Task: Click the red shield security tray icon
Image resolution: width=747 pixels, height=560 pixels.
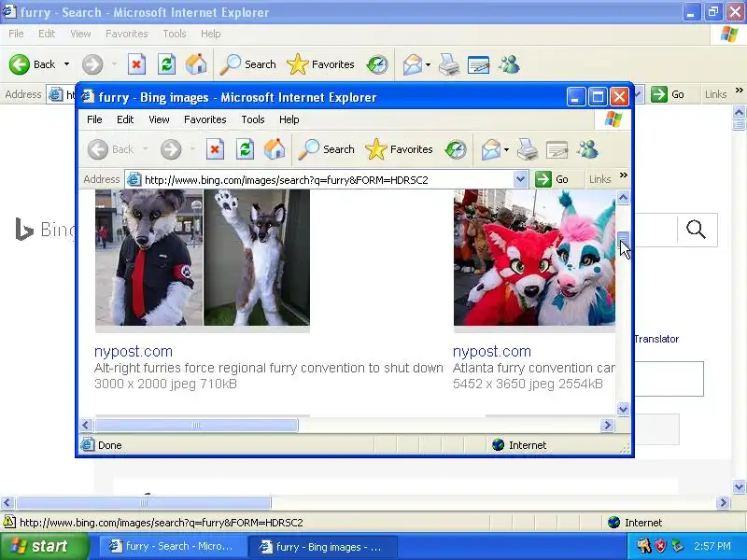Action: 661,546
